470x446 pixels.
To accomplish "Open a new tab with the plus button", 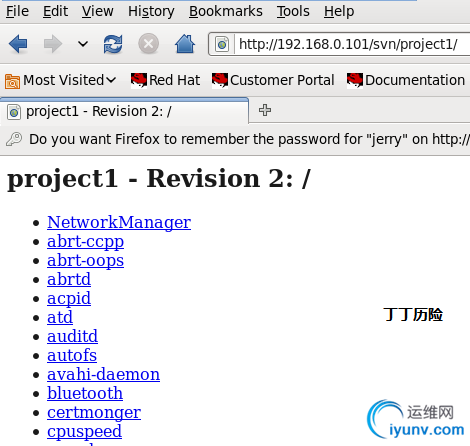I will pos(265,110).
